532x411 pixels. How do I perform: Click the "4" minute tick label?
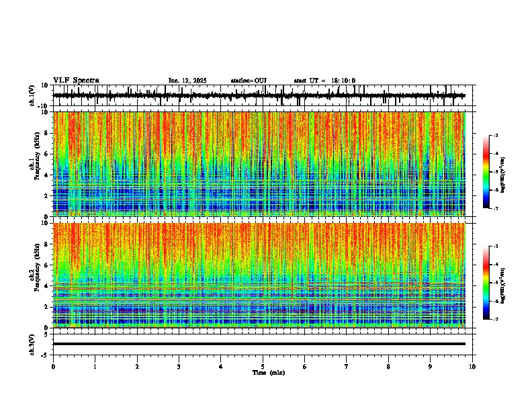click(x=221, y=367)
